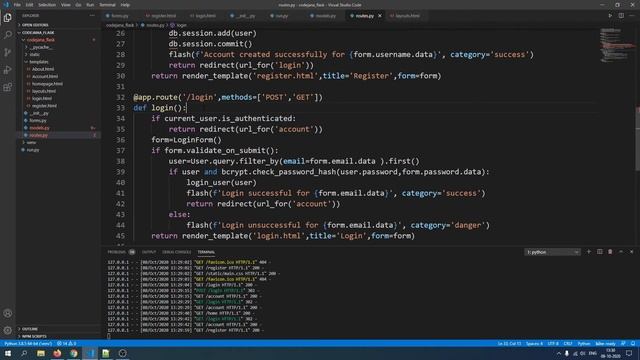The image size is (640, 360).
Task: Open Windows Start menu
Action: [8, 353]
